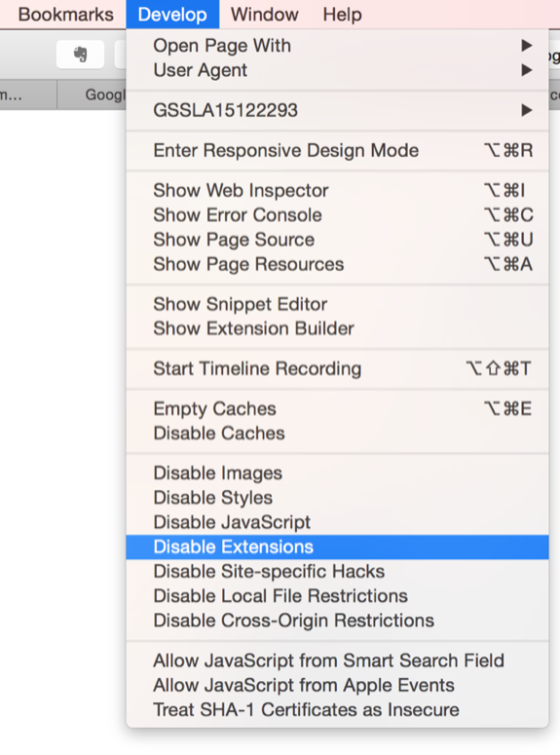Screen dimensions: 560x755
Task: Select Enter Responsive Design Mode
Action: [x=337, y=150]
